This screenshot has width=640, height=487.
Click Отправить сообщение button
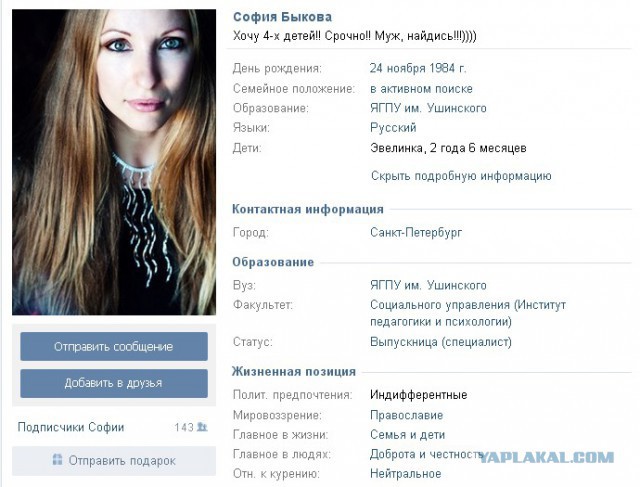click(114, 347)
